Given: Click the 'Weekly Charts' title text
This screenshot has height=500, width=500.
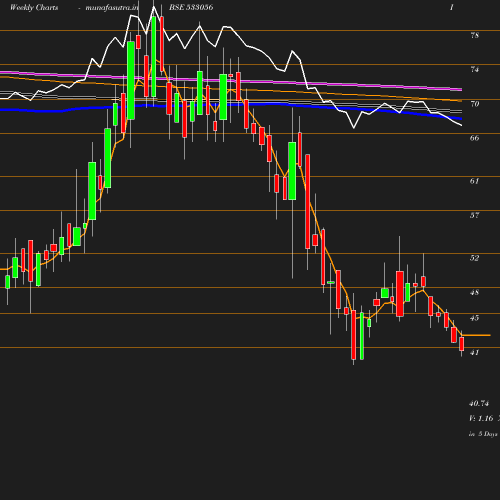Looking at the screenshot, I should pyautogui.click(x=34, y=7).
